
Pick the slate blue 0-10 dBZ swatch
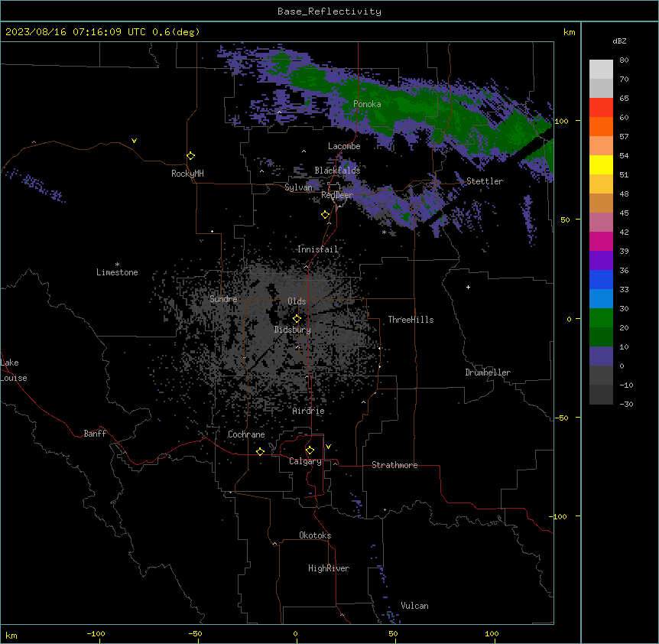pos(601,356)
